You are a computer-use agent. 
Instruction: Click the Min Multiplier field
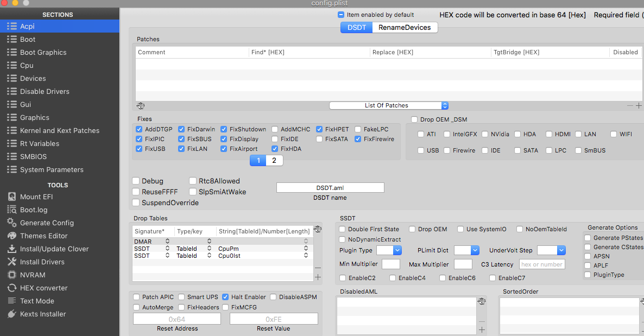coord(391,264)
